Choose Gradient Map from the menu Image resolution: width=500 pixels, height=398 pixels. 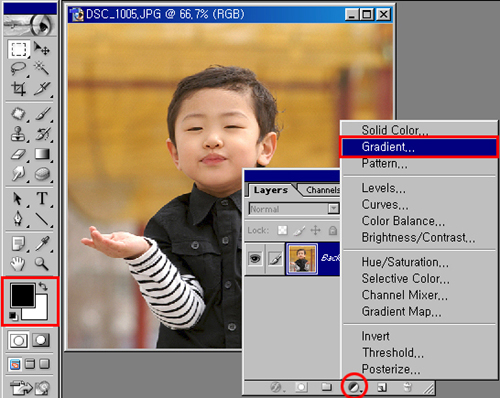419,311
